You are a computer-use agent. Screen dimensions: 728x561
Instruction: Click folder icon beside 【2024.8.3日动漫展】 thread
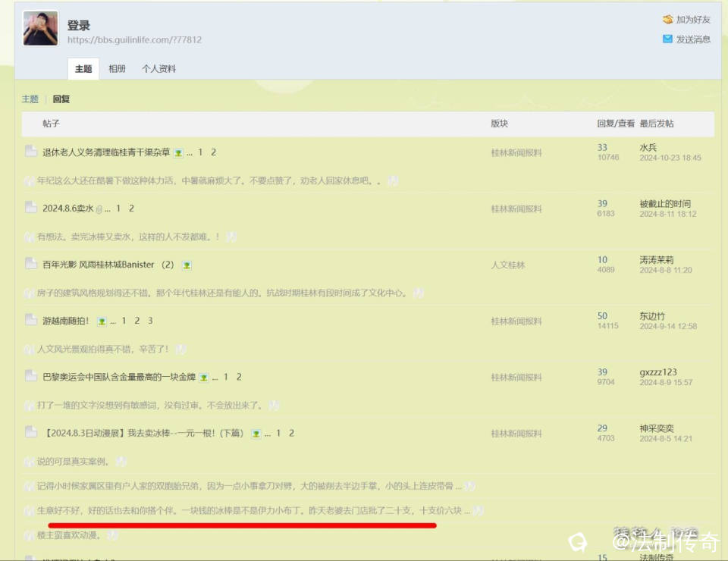(x=31, y=432)
